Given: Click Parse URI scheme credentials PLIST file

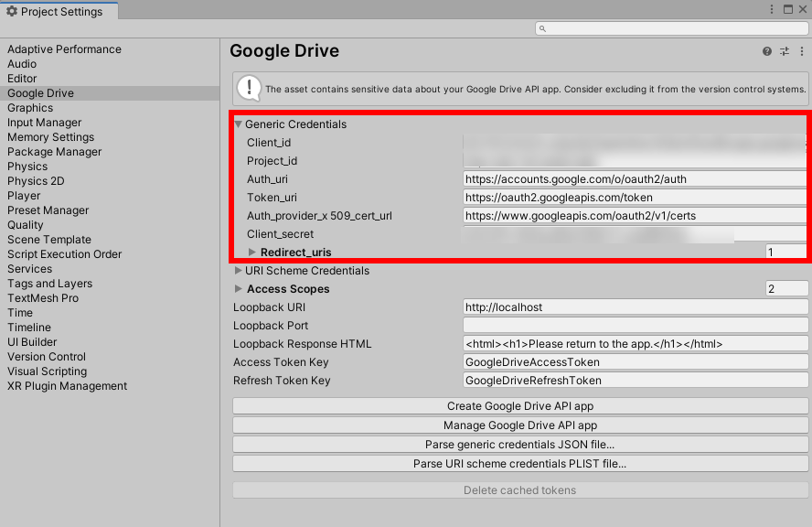Looking at the screenshot, I should pos(520,463).
